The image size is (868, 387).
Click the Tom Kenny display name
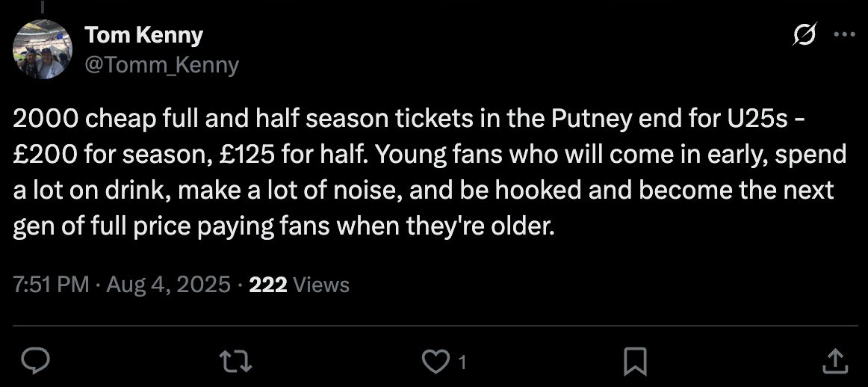143,34
